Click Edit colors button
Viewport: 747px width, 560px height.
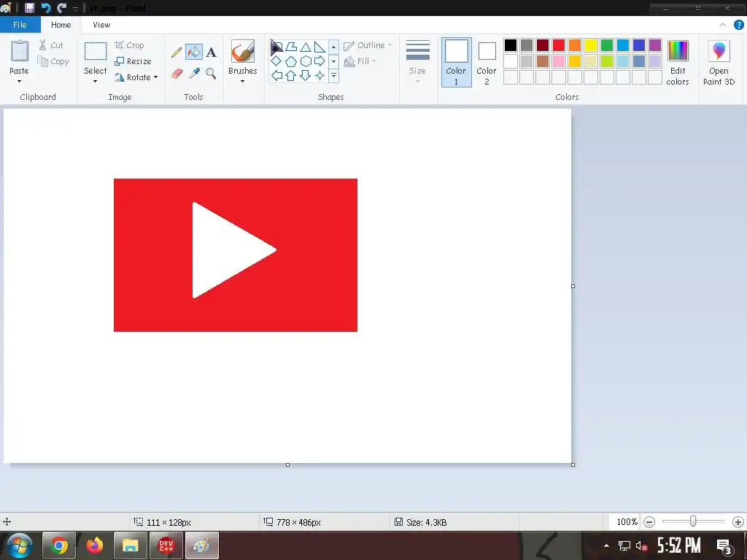678,63
